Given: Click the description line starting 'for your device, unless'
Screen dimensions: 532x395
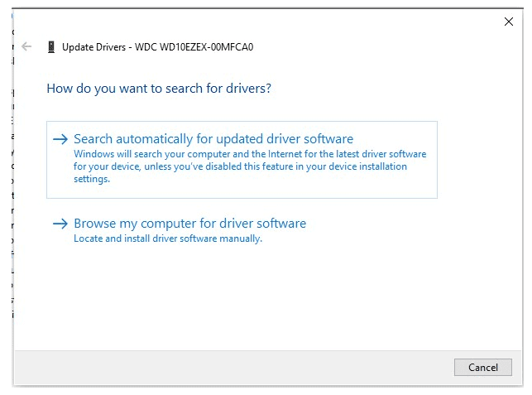Looking at the screenshot, I should pyautogui.click(x=240, y=166).
